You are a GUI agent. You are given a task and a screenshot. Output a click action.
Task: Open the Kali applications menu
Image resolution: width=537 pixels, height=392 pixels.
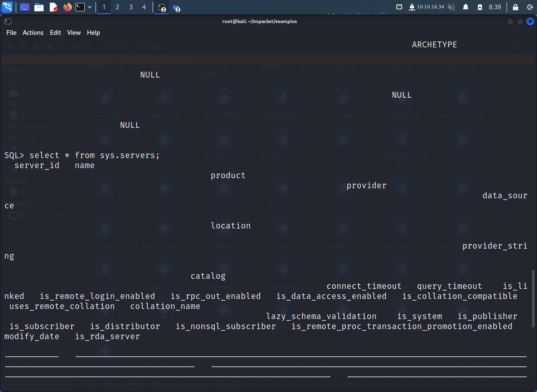pyautogui.click(x=7, y=7)
